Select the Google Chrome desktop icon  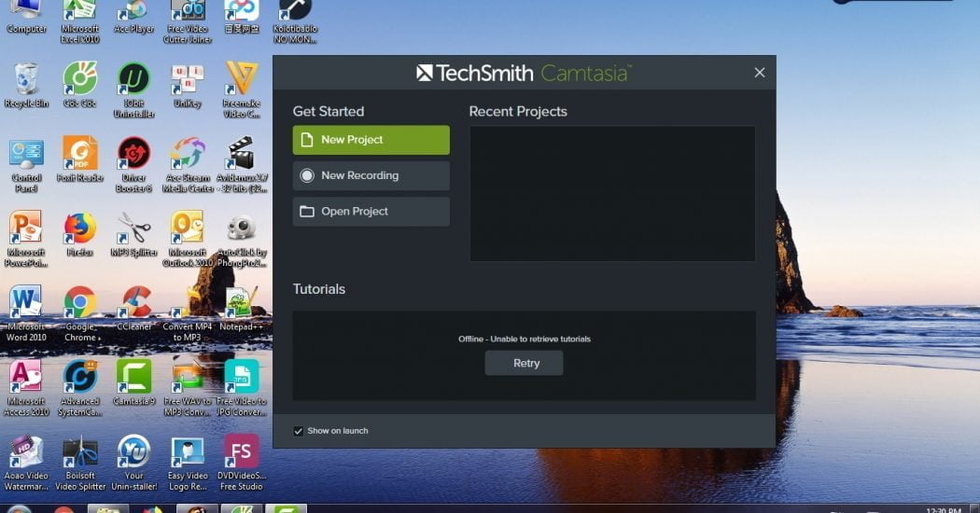[x=80, y=313]
